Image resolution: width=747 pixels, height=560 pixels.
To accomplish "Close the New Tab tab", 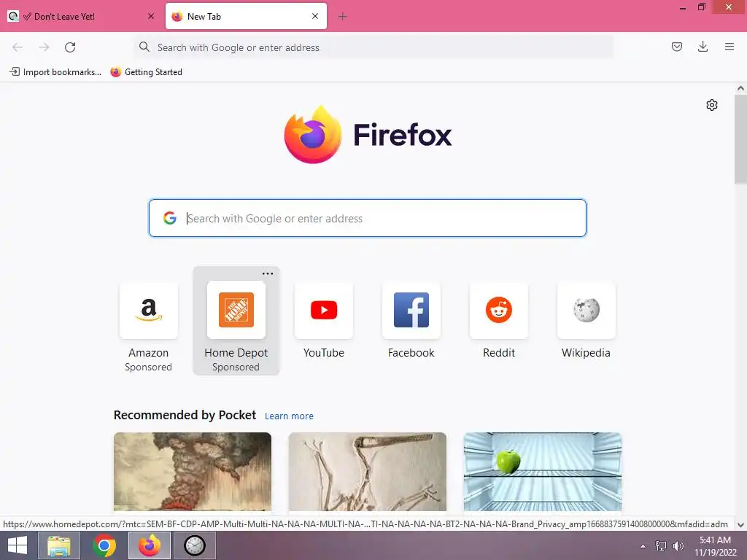I will (x=315, y=16).
